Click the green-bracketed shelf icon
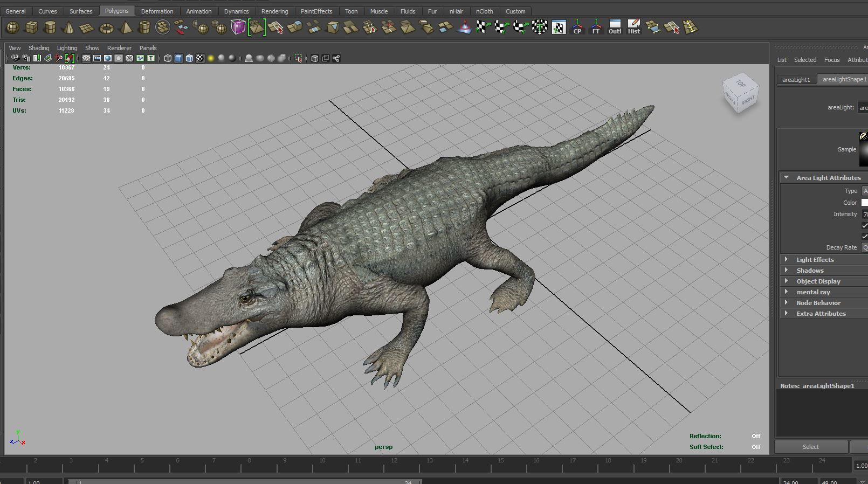The image size is (868, 484). (x=257, y=27)
